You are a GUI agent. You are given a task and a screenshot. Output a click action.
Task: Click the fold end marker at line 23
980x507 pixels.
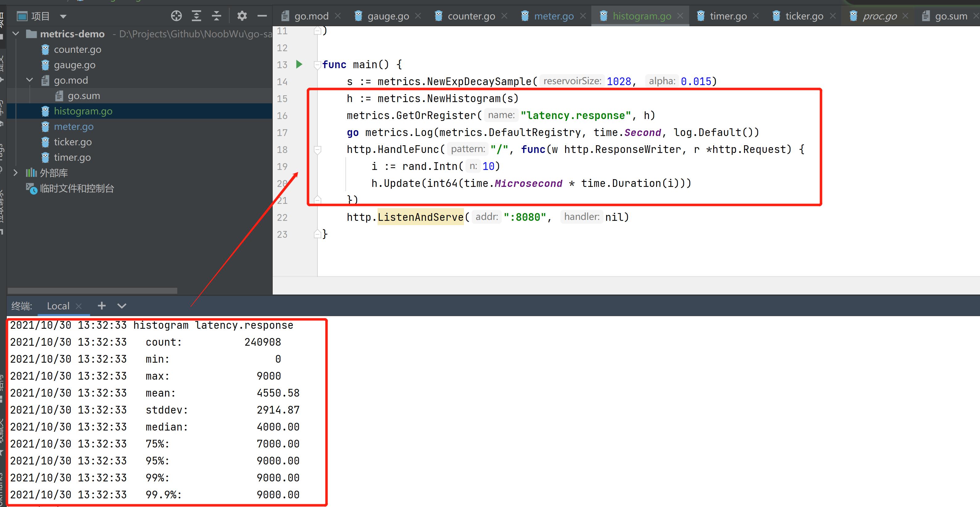(317, 234)
